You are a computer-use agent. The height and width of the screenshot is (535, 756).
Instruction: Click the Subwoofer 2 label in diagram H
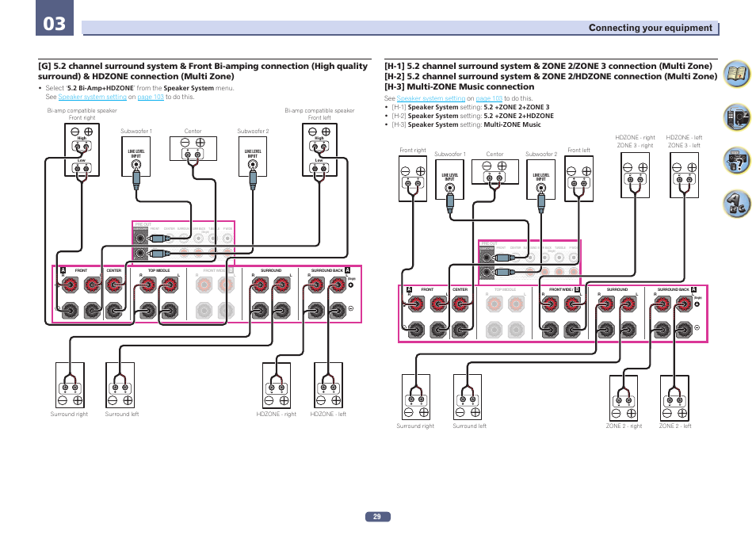[541, 155]
